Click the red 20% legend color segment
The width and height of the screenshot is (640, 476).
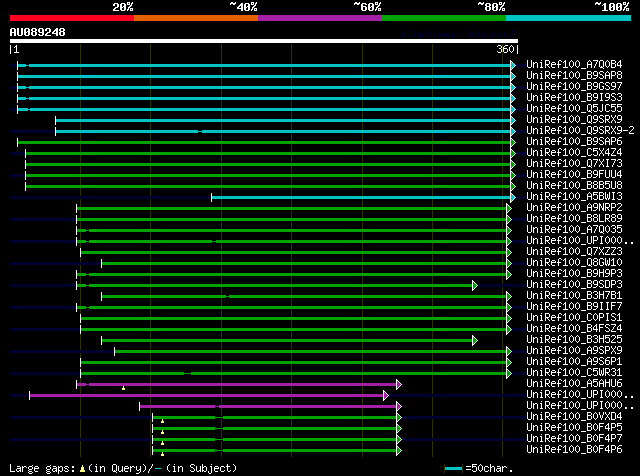(x=72, y=18)
